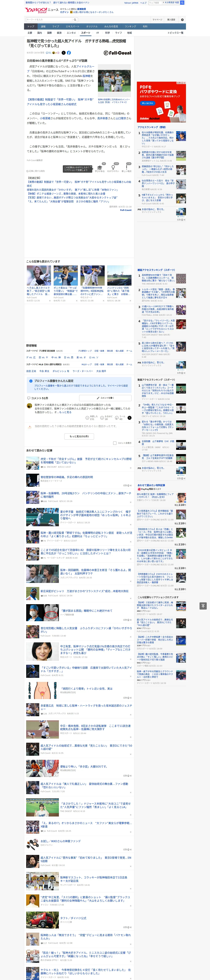Select the 速報 navigation tab
Image resolution: width=210 pixels, height=980 pixels.
pos(43,27)
